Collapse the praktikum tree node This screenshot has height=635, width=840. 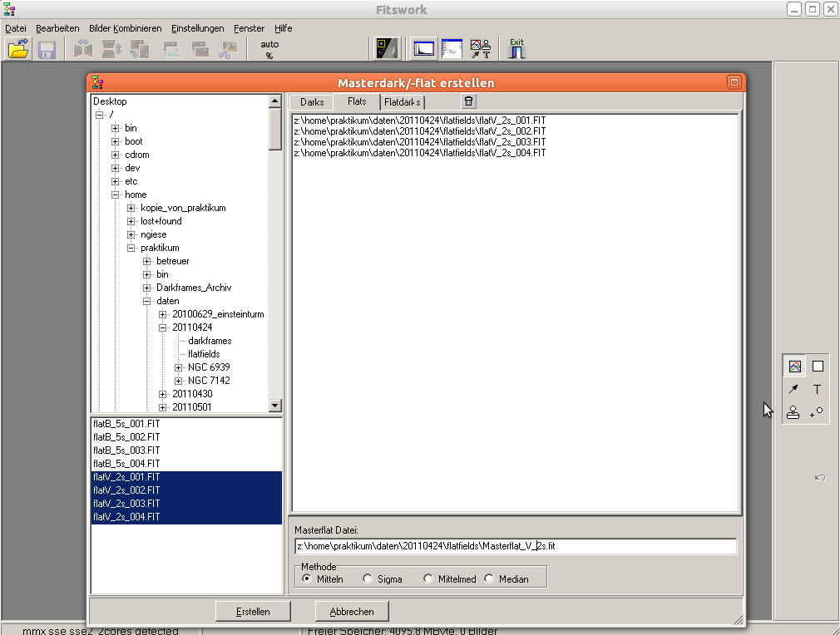pos(131,248)
